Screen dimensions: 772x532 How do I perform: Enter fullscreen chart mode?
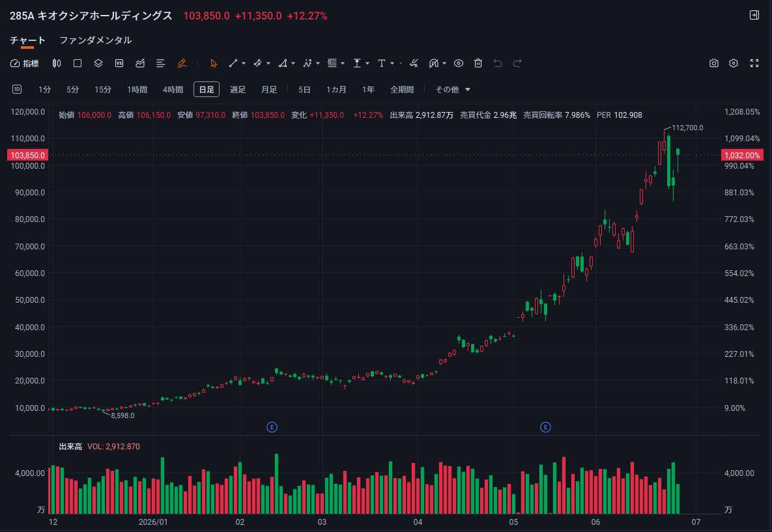coord(754,63)
